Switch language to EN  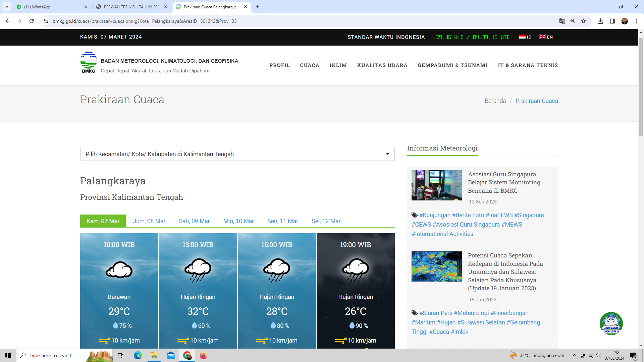tap(546, 37)
